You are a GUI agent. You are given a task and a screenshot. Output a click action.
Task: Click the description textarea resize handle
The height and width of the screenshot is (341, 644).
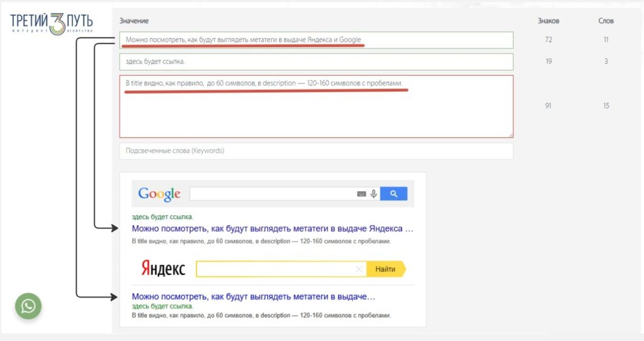click(x=511, y=135)
